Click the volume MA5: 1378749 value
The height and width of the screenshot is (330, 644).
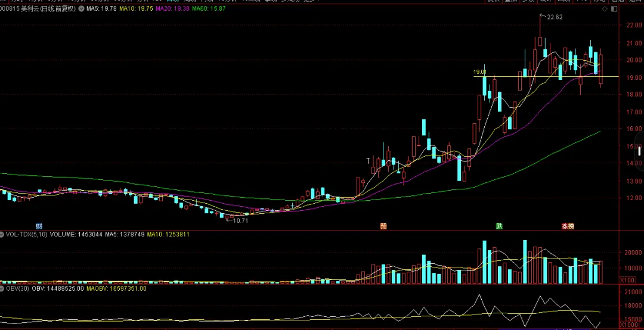(x=125, y=234)
